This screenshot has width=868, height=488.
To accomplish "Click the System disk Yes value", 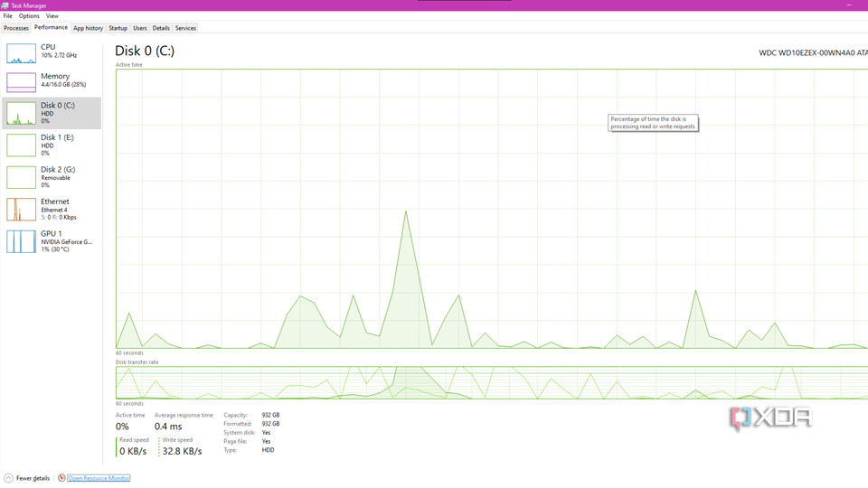I will coord(266,433).
